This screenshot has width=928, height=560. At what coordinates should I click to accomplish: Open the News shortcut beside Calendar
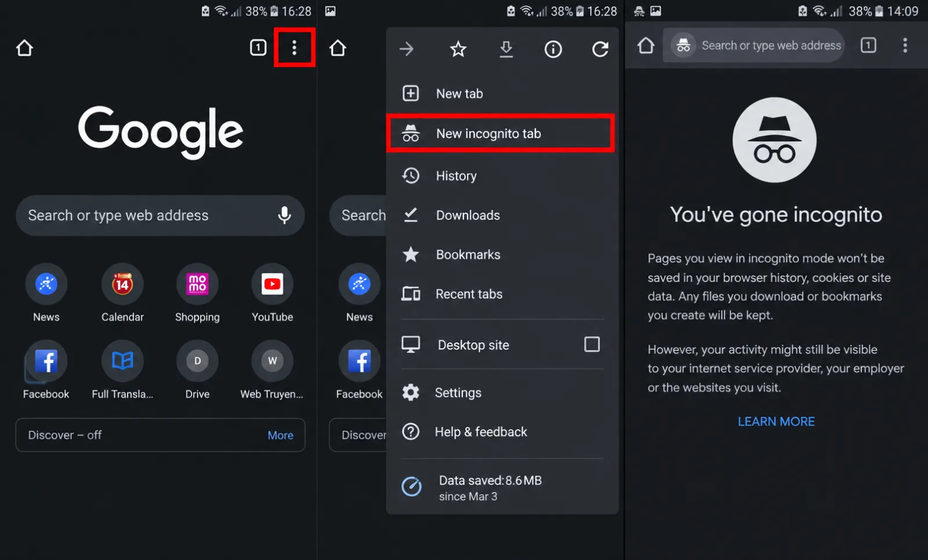coord(46,293)
